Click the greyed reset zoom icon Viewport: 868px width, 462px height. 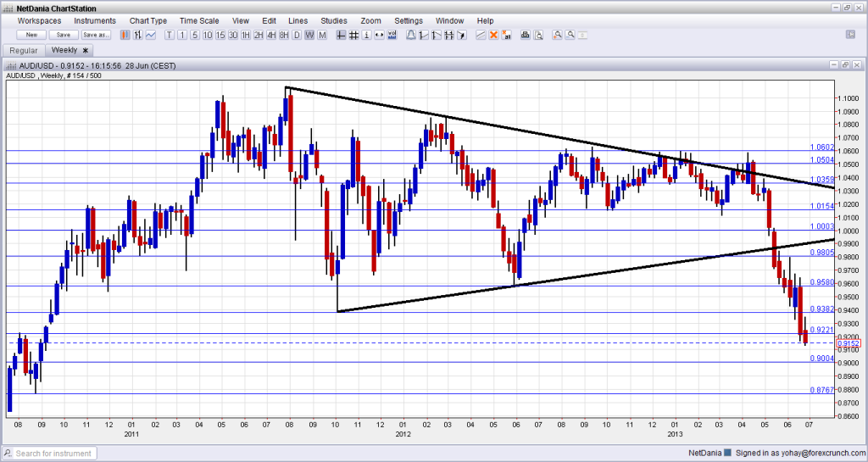(582, 35)
